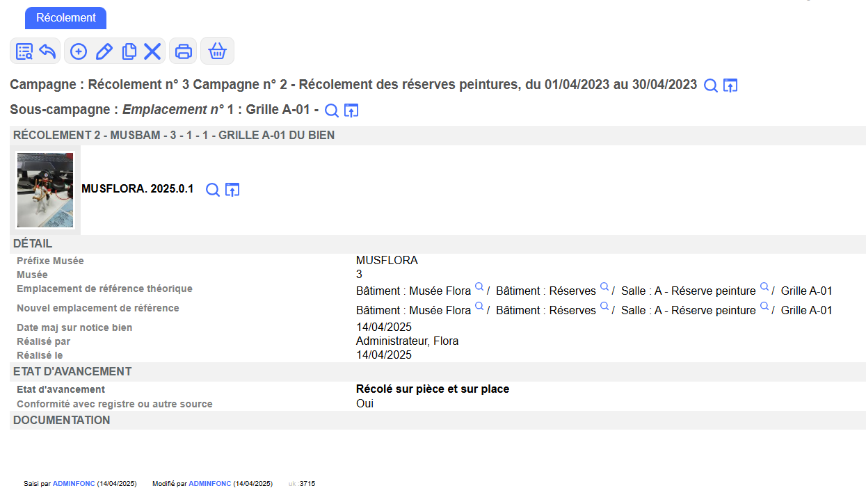Click magnifier next to Sous-campagne Grille A-01
Viewport: 866px width, 504px height.
(332, 111)
